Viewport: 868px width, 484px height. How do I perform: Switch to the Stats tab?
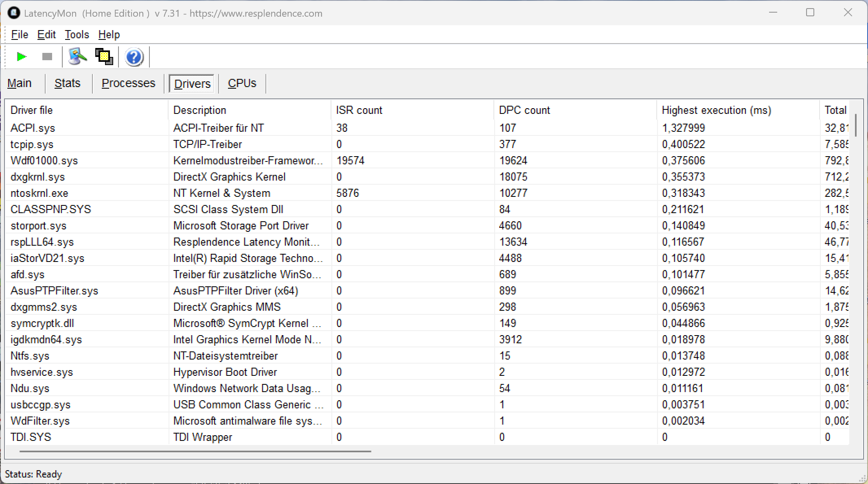pyautogui.click(x=68, y=83)
